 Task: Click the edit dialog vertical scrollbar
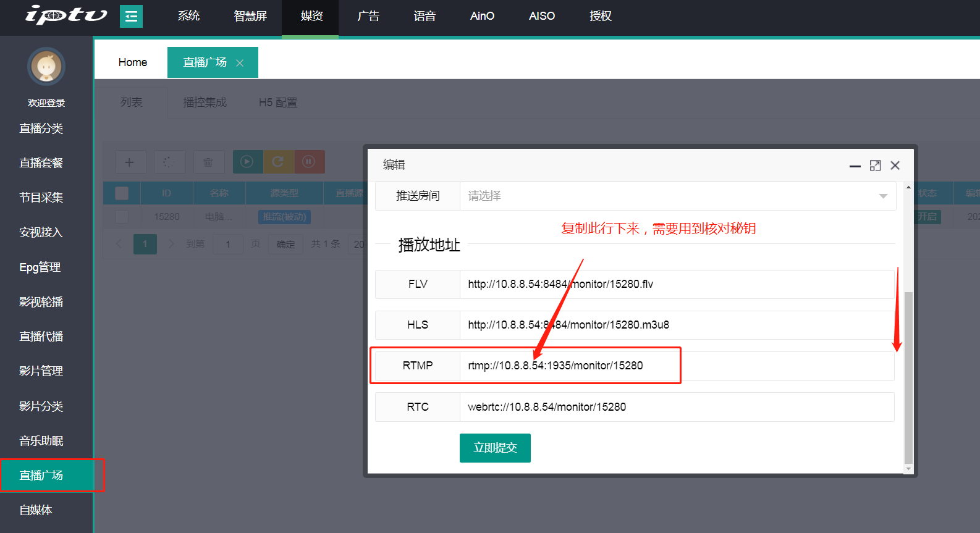coord(908,377)
